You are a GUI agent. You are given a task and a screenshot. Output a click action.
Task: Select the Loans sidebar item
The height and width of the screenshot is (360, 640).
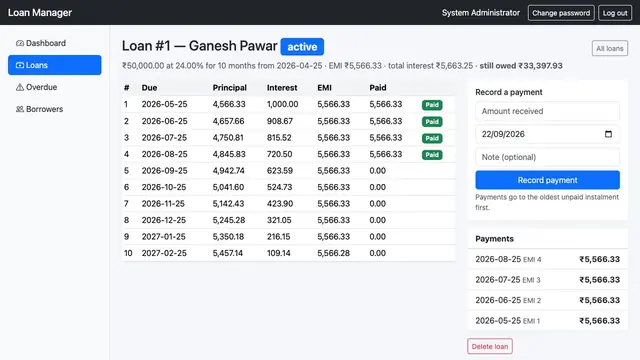pyautogui.click(x=54, y=65)
